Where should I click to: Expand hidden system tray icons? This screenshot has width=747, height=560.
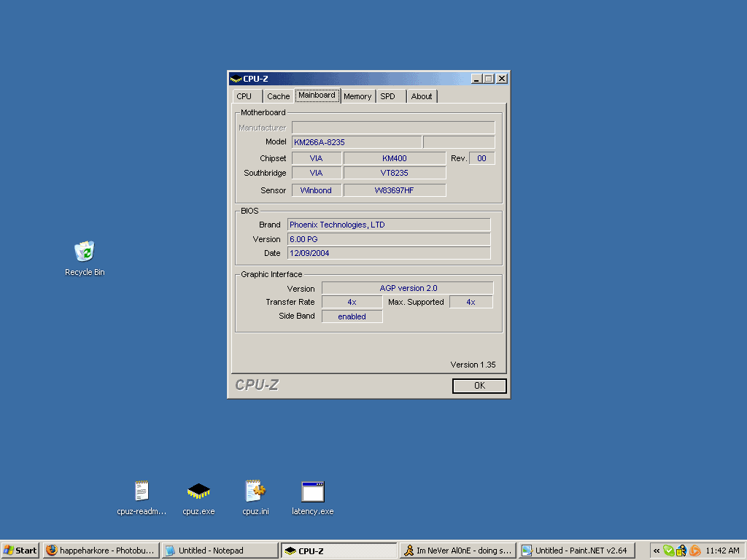point(657,551)
